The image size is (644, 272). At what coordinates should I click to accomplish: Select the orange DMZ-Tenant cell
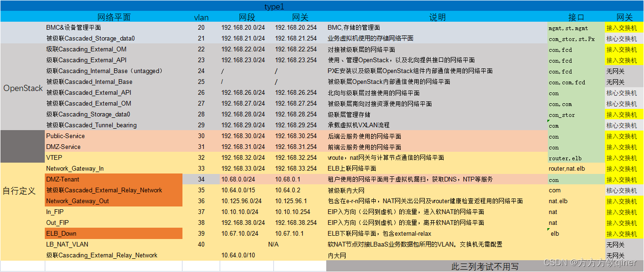[x=114, y=180]
